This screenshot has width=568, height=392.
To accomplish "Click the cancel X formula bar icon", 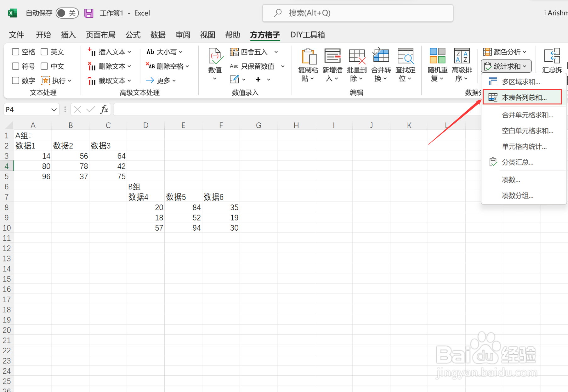I will pos(77,109).
